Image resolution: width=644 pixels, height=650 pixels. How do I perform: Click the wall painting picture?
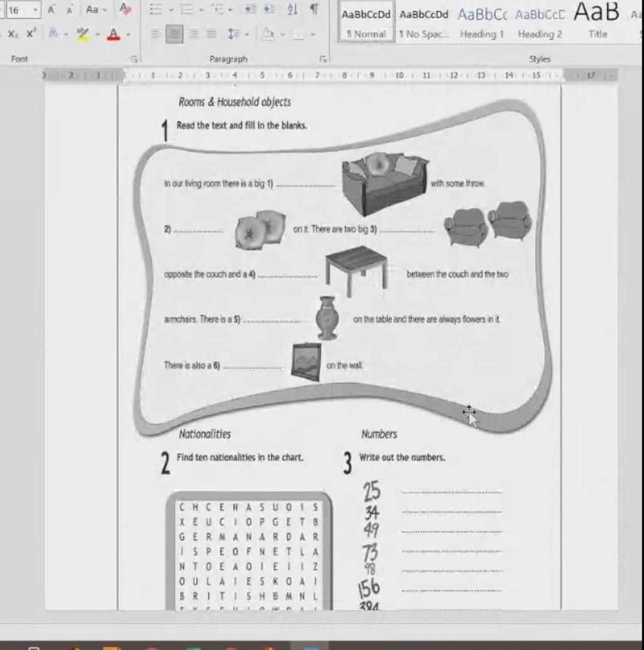(306, 361)
